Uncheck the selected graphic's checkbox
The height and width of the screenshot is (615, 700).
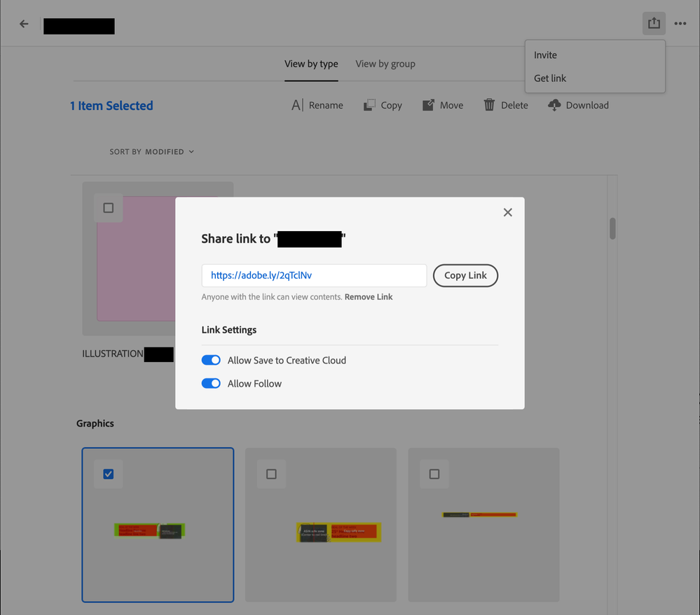109,474
